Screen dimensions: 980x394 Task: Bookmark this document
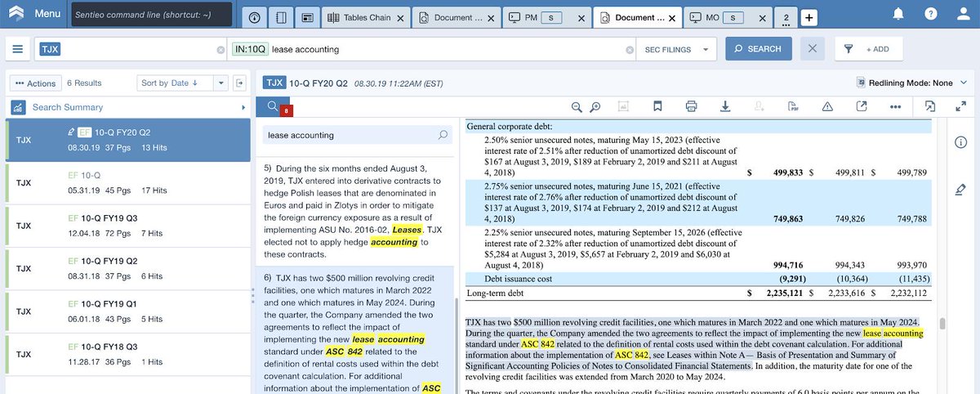(x=657, y=106)
